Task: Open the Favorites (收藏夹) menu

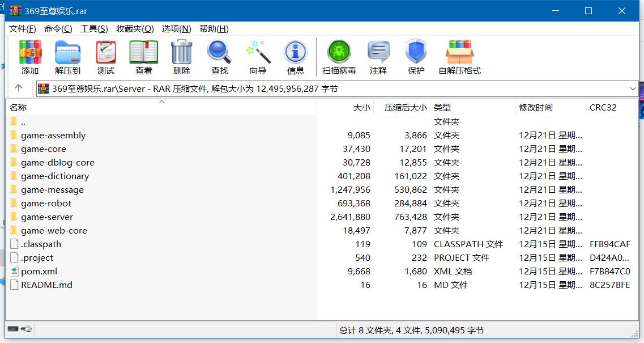Action: tap(135, 29)
